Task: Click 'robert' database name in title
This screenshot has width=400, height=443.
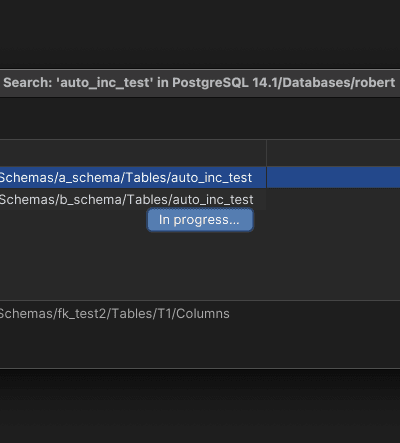Action: (x=375, y=83)
